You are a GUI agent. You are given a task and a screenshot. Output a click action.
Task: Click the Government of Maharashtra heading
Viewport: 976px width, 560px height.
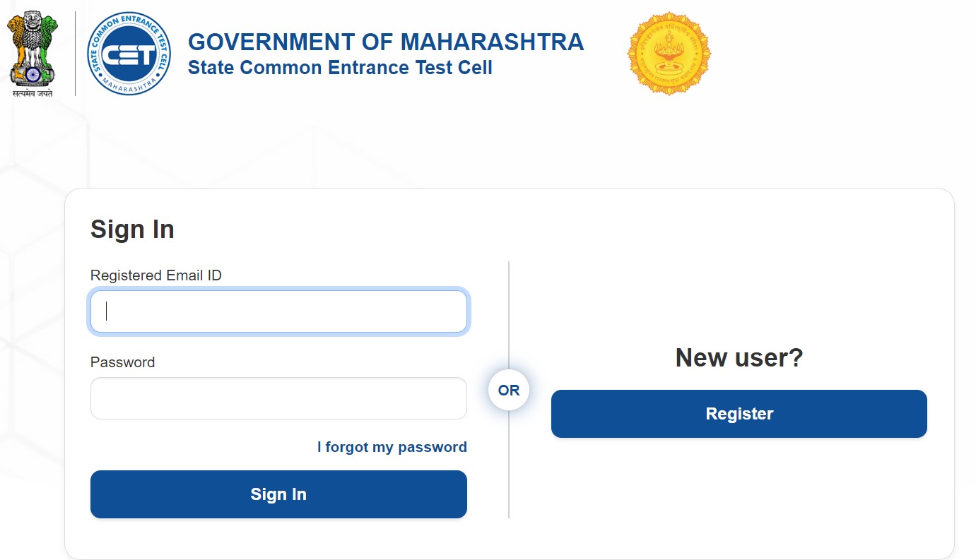click(x=386, y=42)
